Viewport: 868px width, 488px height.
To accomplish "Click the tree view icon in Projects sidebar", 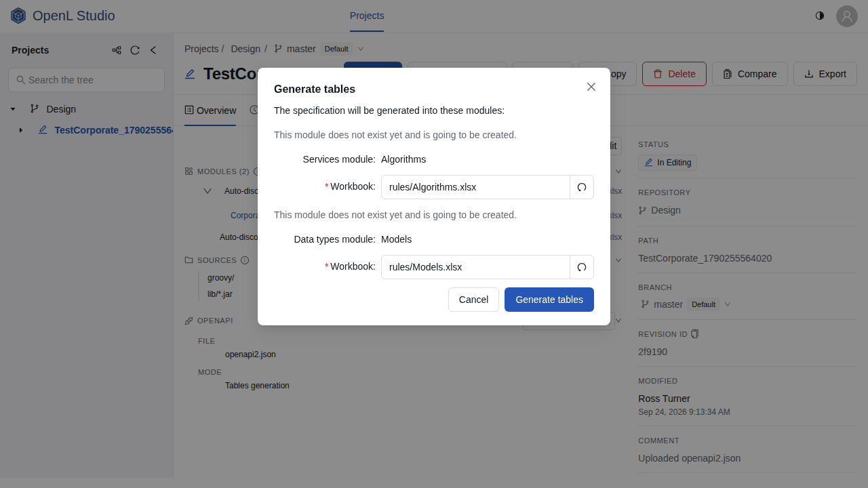I will 117,50.
